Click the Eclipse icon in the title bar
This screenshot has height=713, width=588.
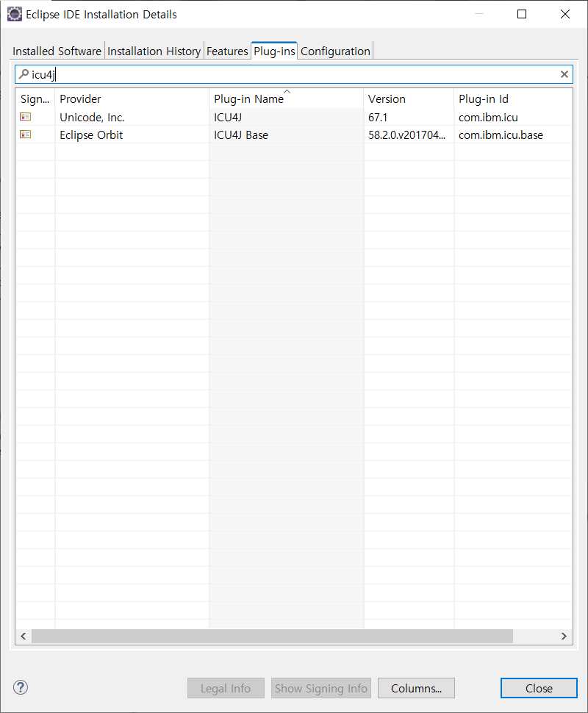(x=15, y=14)
